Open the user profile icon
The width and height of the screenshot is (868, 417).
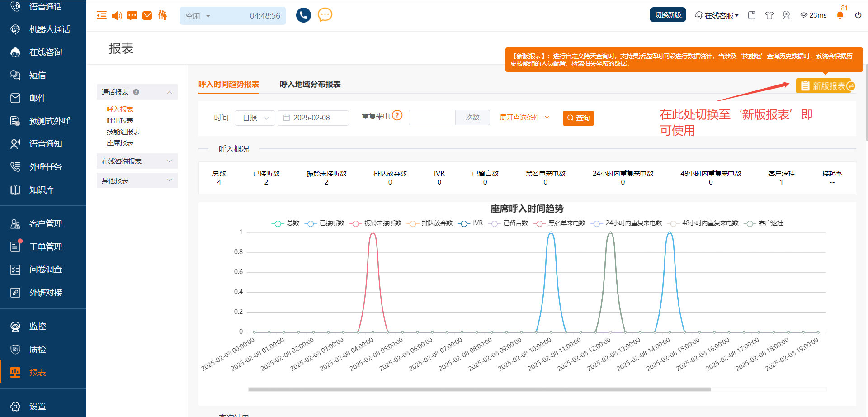(x=786, y=15)
